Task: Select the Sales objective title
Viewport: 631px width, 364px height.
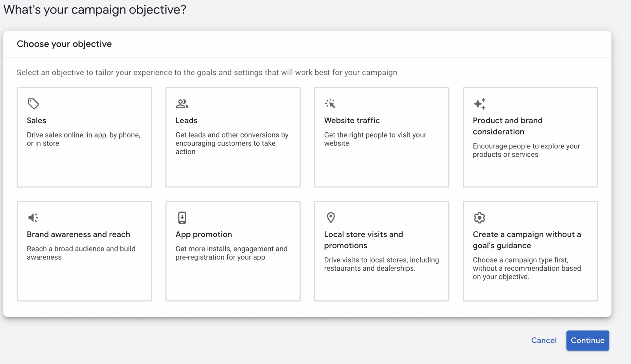Action: tap(36, 120)
